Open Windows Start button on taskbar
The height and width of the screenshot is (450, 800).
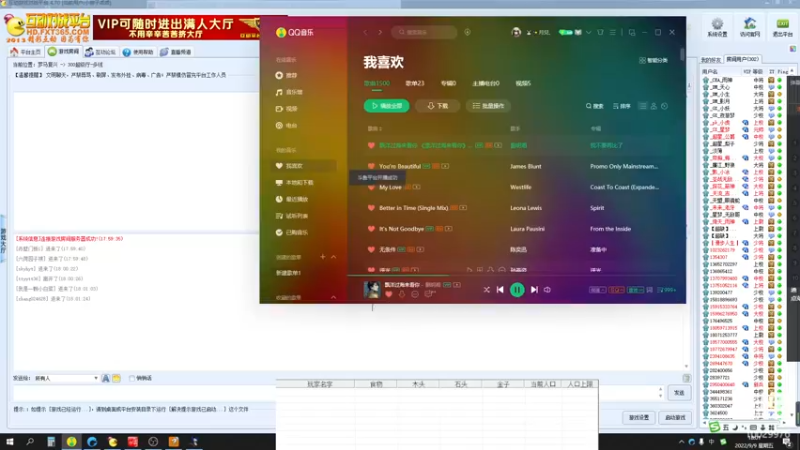tap(10, 442)
